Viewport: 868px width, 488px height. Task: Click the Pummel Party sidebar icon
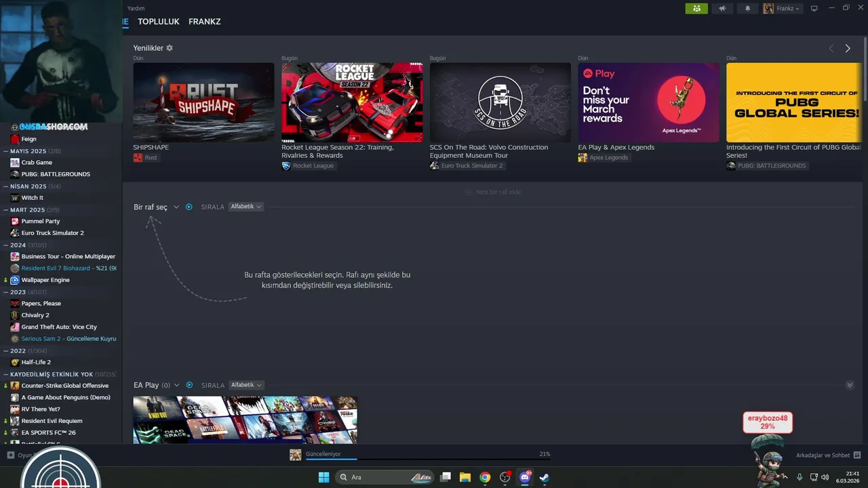(15, 221)
